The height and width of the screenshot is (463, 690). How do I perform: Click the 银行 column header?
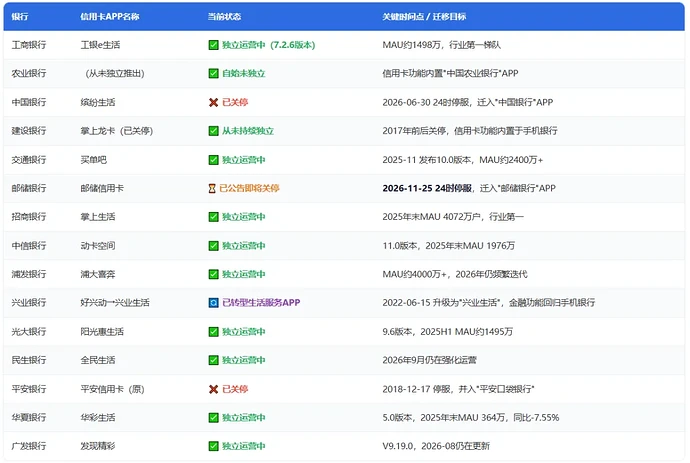click(20, 17)
